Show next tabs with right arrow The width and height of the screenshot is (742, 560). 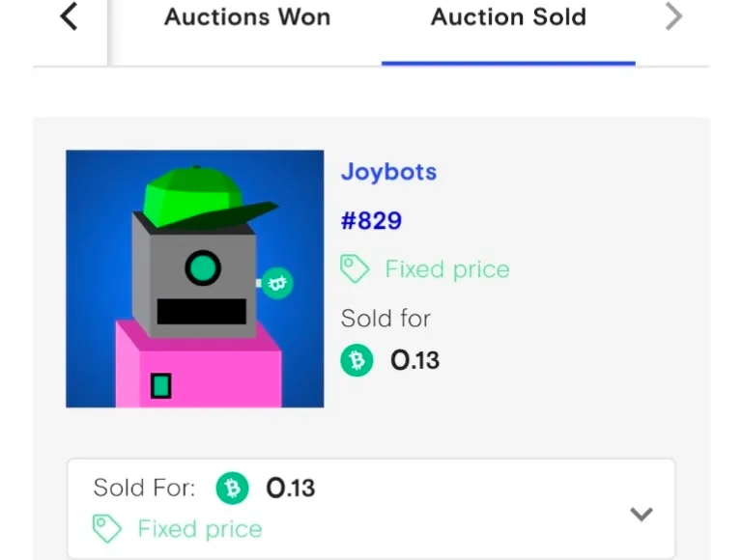click(x=673, y=16)
